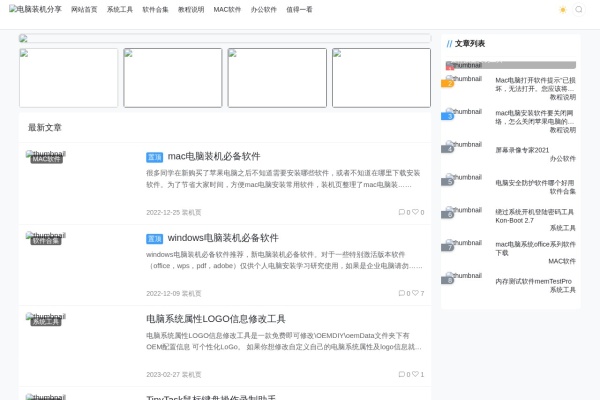This screenshot has width=600, height=400.
Task: Click comment icon on mac电脑装机必备软件 post
Action: click(401, 212)
